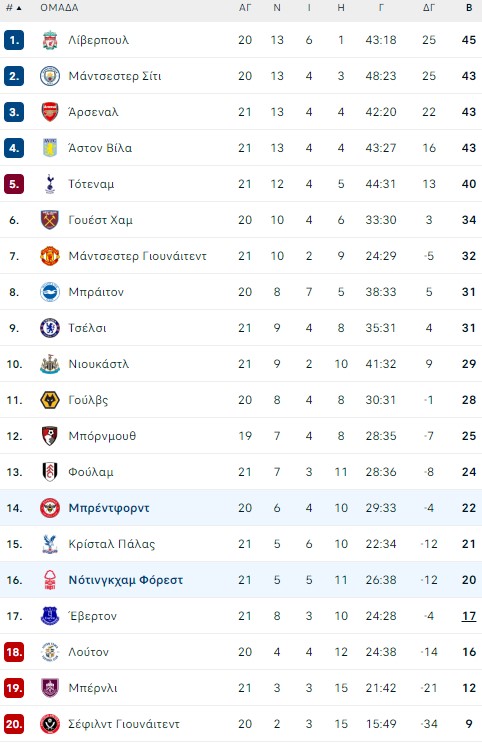
Task: Click the blue position 4 badge
Action: [14, 148]
